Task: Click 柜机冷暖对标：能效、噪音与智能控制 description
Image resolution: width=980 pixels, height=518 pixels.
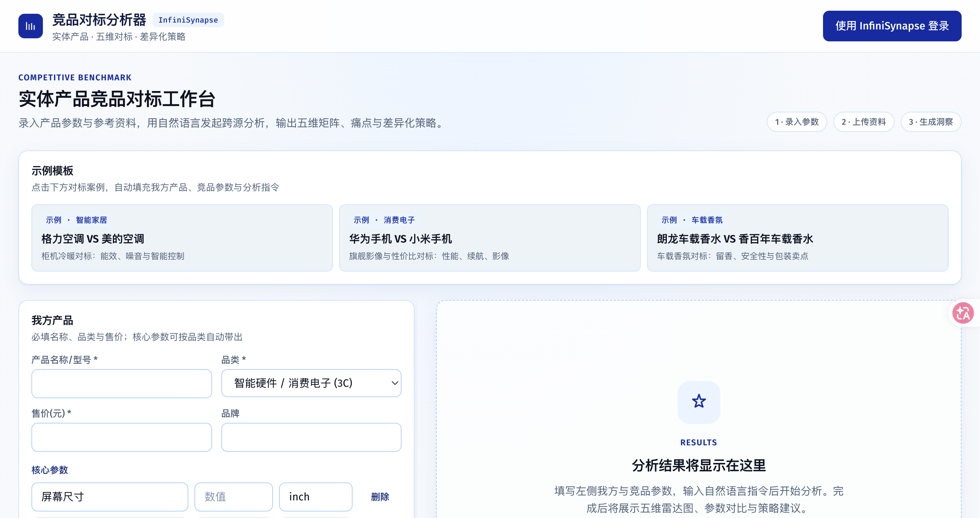Action: 113,256
